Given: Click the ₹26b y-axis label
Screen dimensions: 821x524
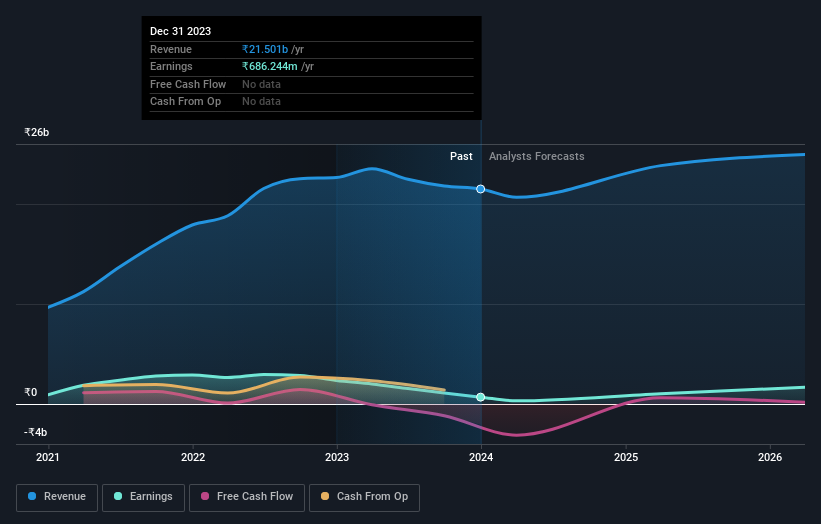Looking at the screenshot, I should coord(37,132).
